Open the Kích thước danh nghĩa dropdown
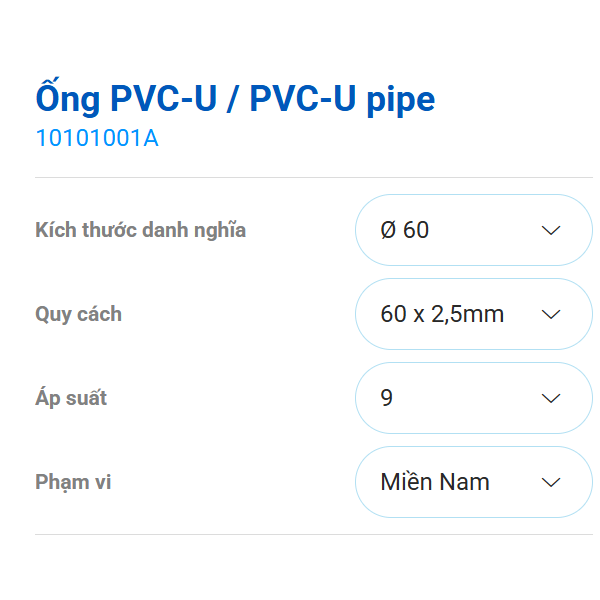Viewport: 600px width, 600px height. click(473, 230)
